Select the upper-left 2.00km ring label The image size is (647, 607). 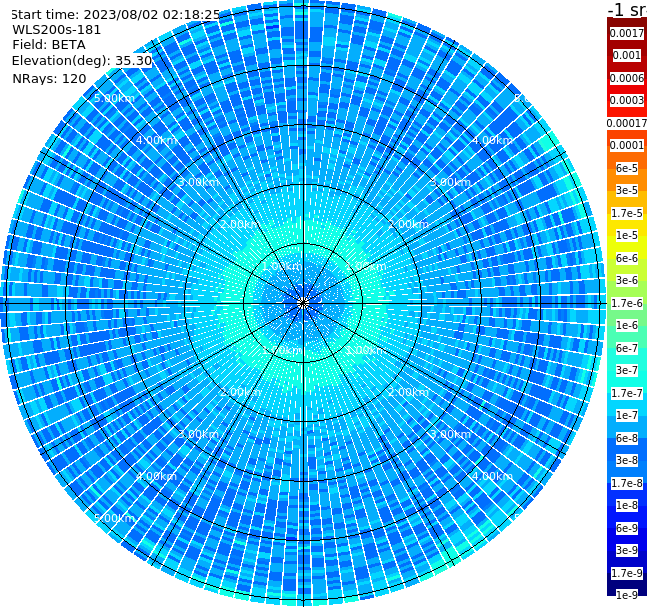(240, 224)
